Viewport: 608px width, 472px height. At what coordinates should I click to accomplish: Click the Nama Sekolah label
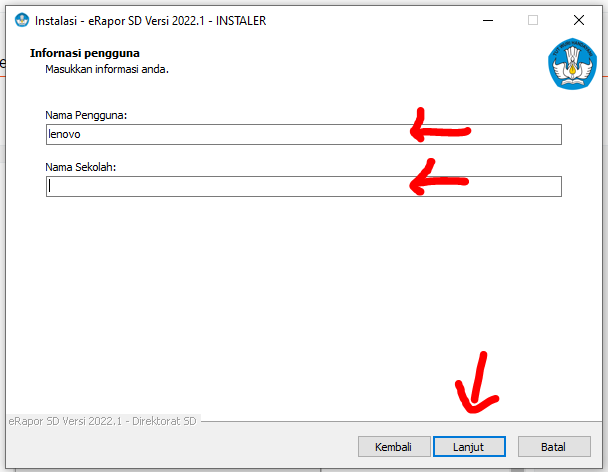point(81,167)
